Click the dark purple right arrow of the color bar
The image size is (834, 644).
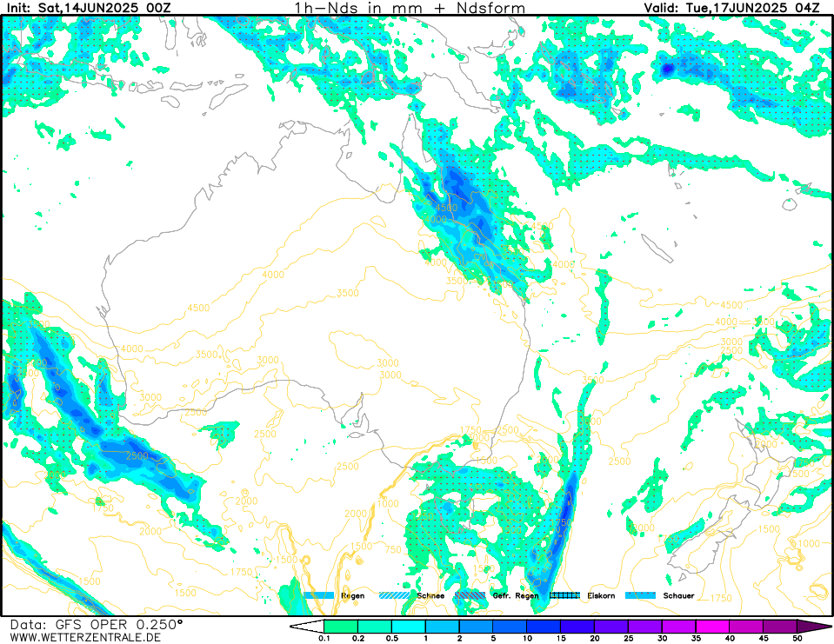coord(814,627)
